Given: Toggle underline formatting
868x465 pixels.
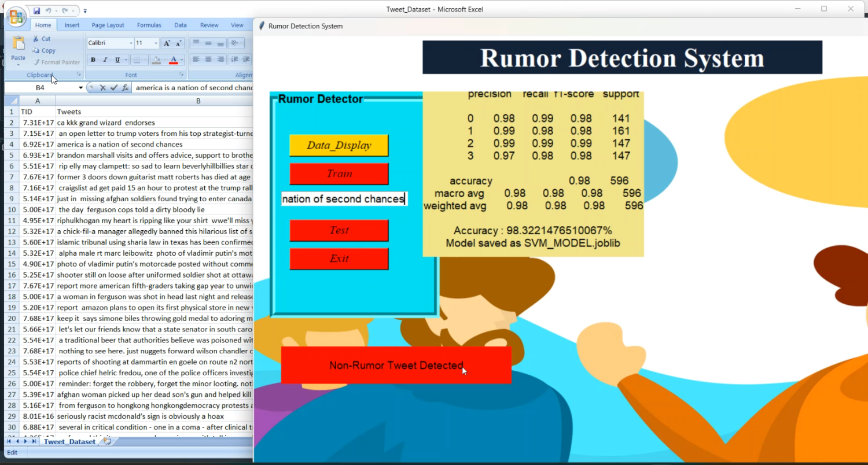Looking at the screenshot, I should tap(117, 60).
